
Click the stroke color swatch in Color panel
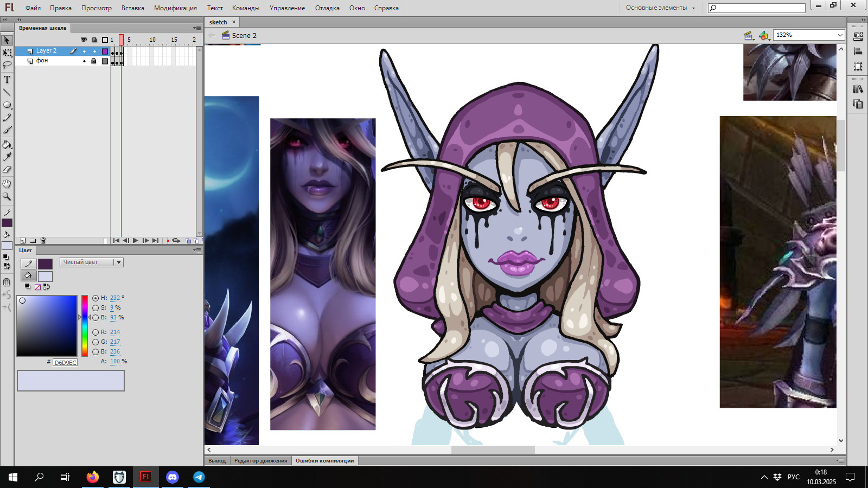click(x=46, y=264)
